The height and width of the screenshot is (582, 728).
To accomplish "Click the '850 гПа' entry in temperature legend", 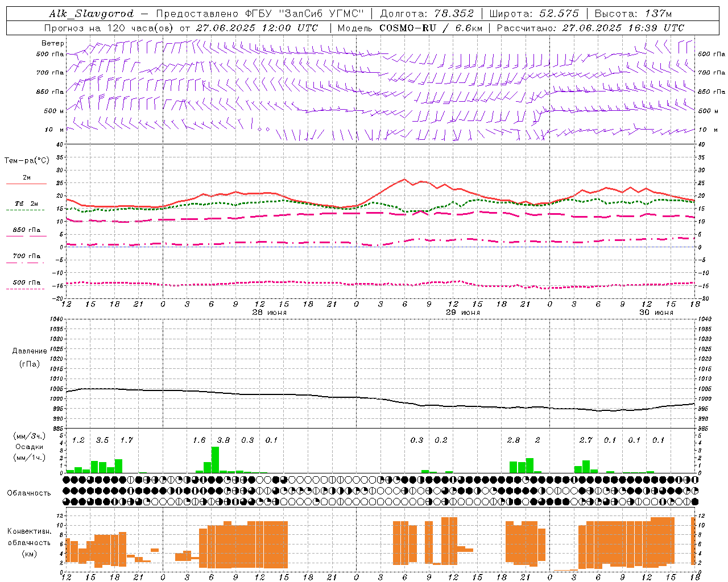I will tap(27, 230).
